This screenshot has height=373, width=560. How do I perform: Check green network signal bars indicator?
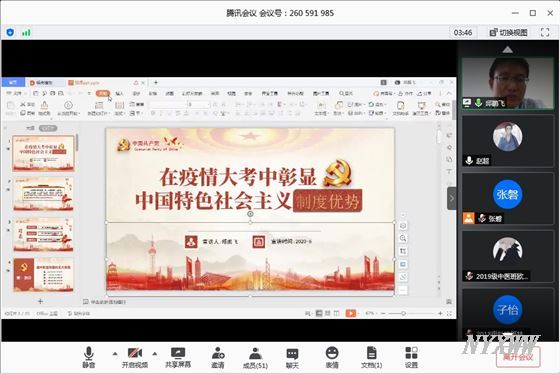coord(26,33)
